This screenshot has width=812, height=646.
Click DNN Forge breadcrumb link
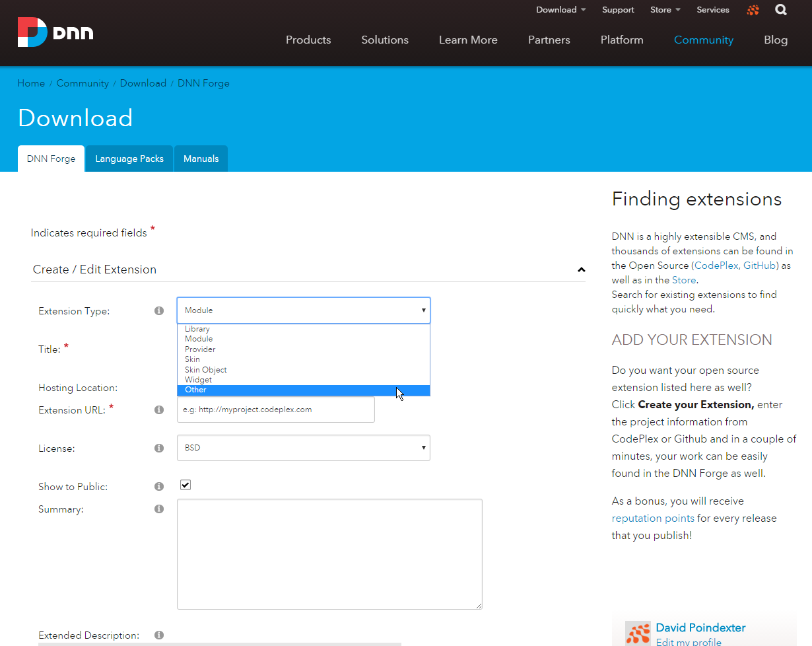[x=203, y=83]
